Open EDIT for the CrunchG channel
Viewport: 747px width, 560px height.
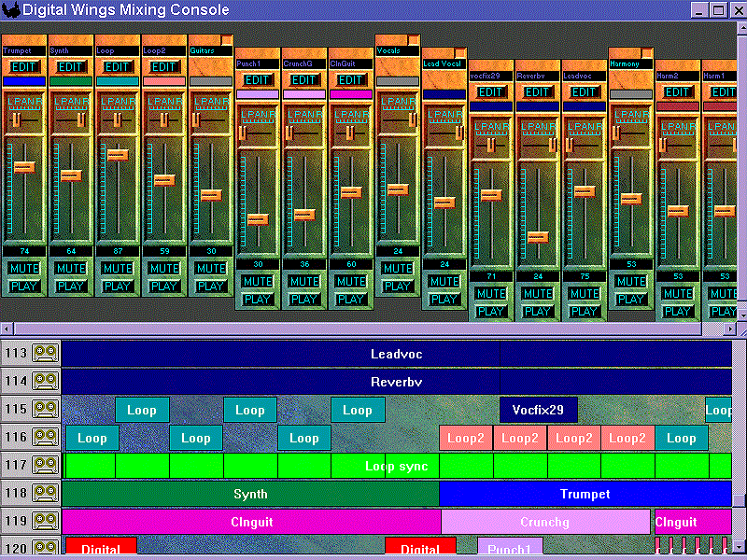point(303,81)
